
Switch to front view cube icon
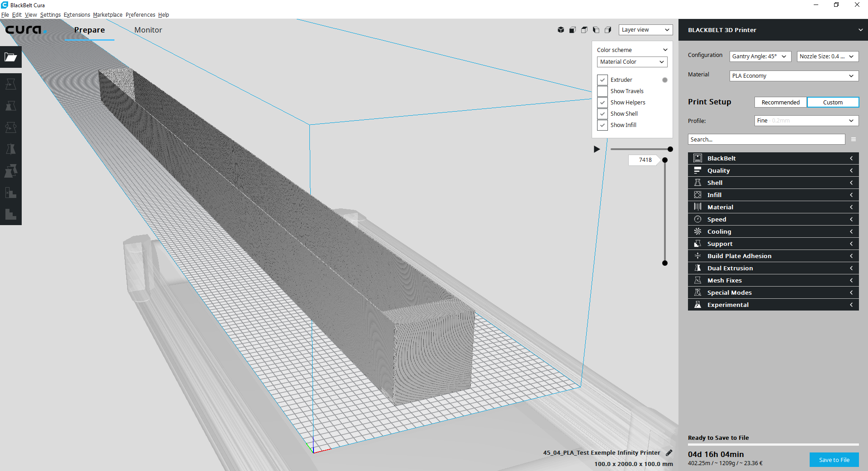(x=573, y=30)
